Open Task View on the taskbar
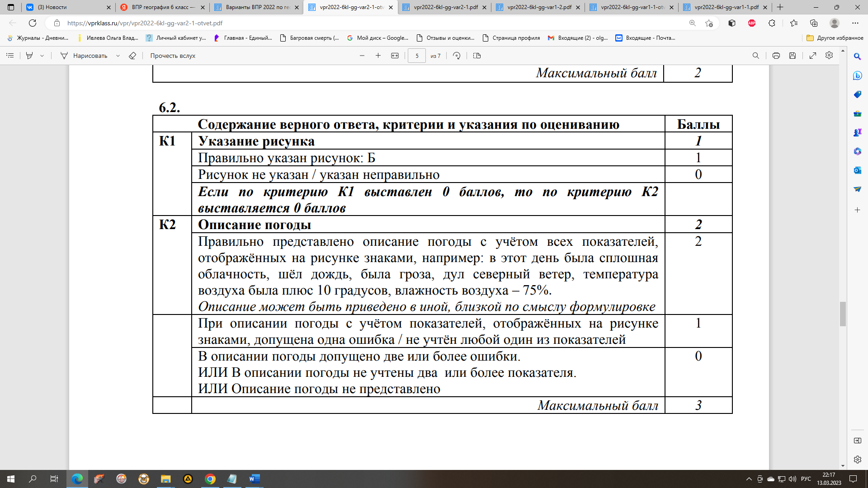The width and height of the screenshot is (868, 488). click(54, 479)
